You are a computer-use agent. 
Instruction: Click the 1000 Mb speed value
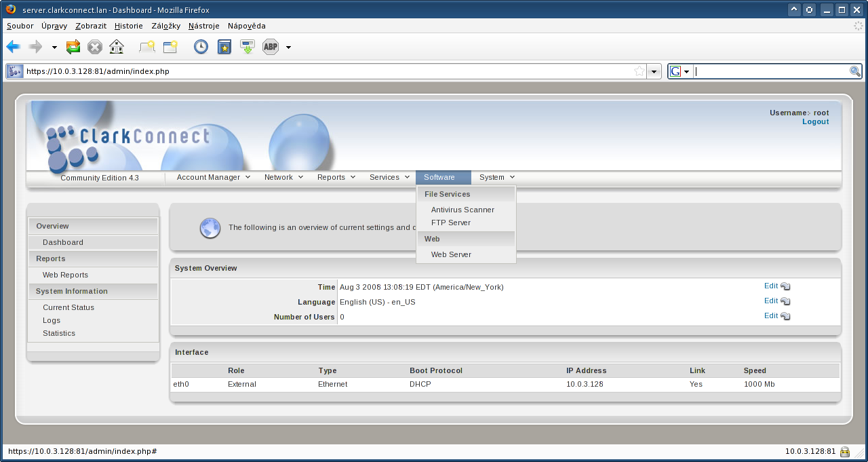coord(759,385)
